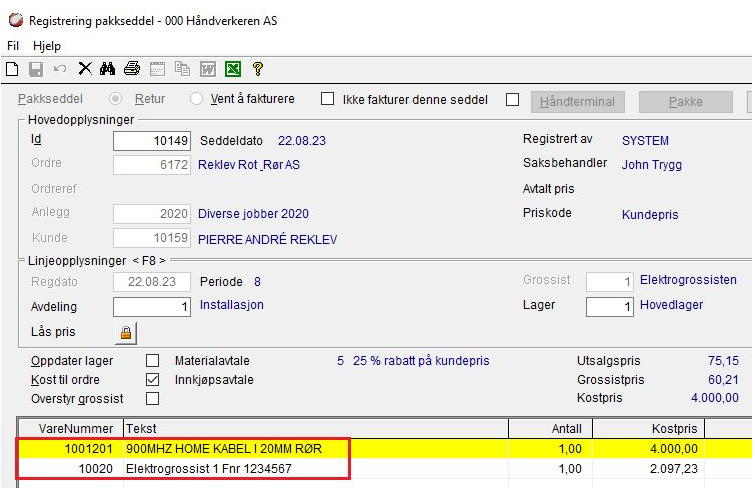
Task: Click the Diverse jobber 2020 text
Action: pos(253,214)
